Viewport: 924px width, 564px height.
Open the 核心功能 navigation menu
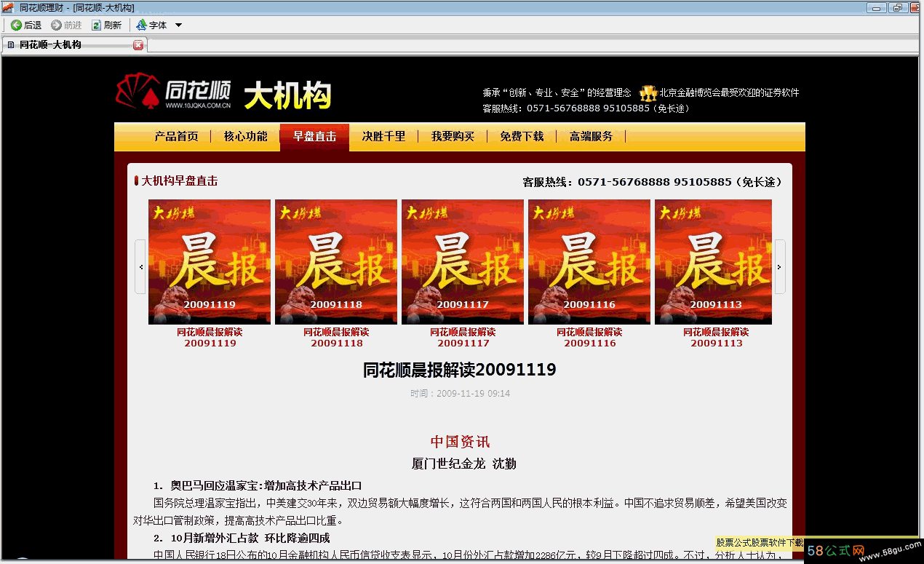click(246, 137)
